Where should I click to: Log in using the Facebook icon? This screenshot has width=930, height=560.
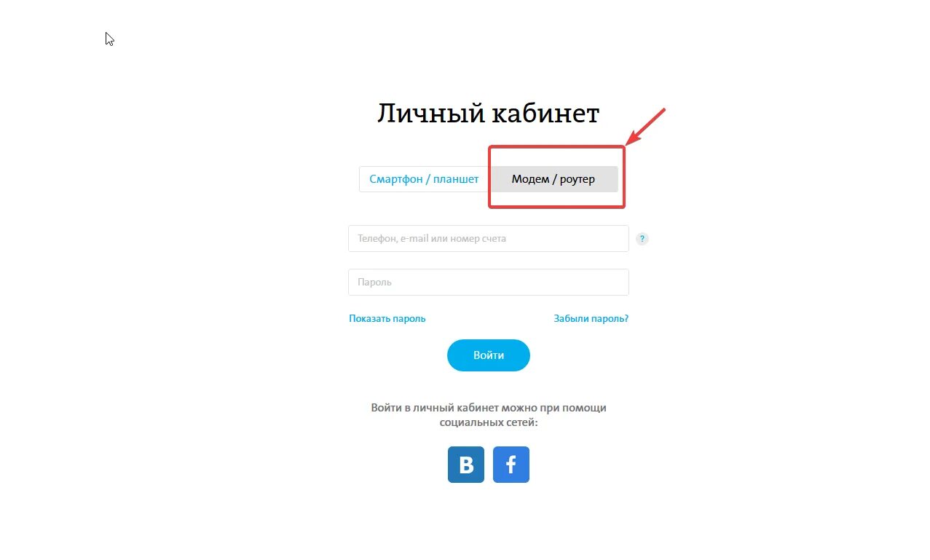click(511, 465)
